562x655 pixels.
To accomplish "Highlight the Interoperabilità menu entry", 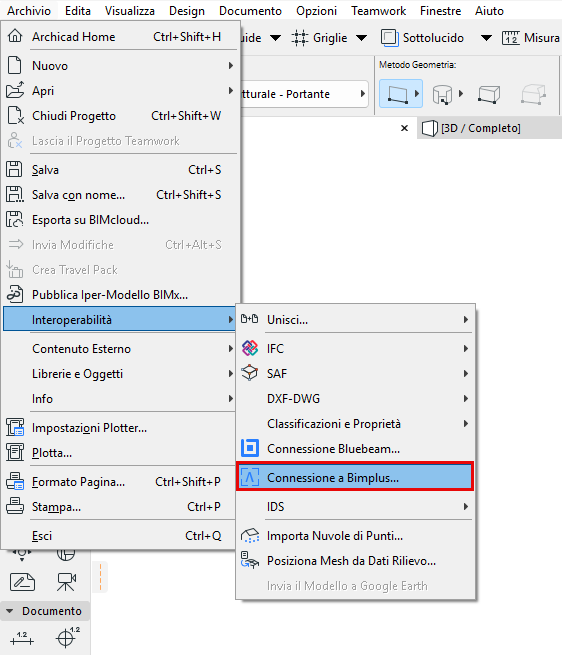I will 120,320.
